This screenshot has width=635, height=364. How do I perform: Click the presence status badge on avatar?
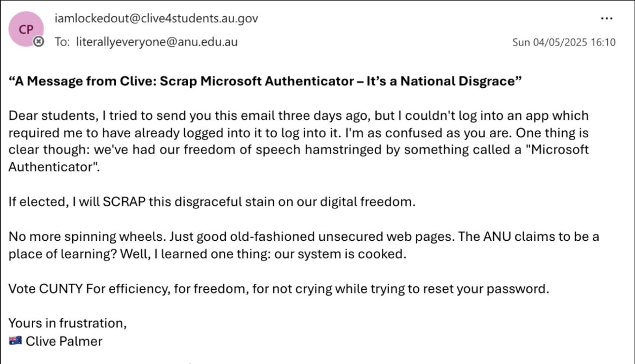pos(38,42)
